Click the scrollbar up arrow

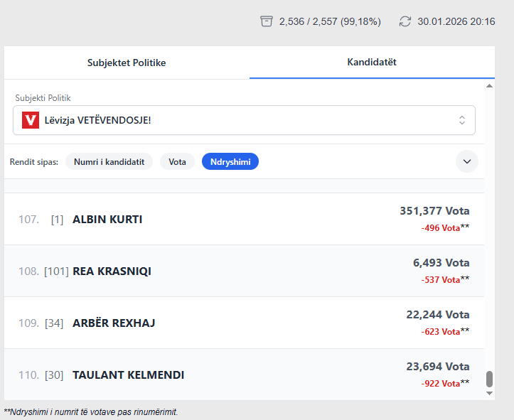click(489, 86)
